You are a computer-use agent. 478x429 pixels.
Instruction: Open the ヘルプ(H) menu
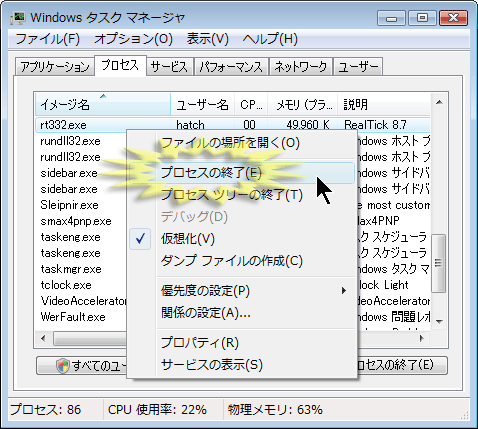click(x=270, y=39)
